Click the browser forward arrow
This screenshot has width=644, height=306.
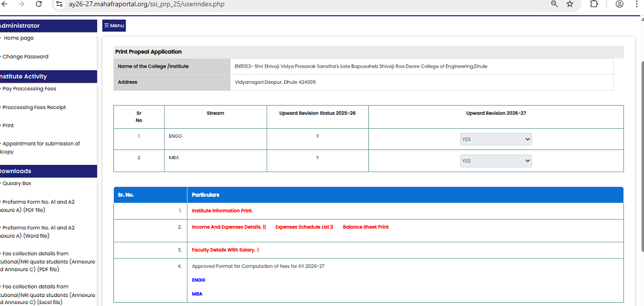tap(21, 4)
